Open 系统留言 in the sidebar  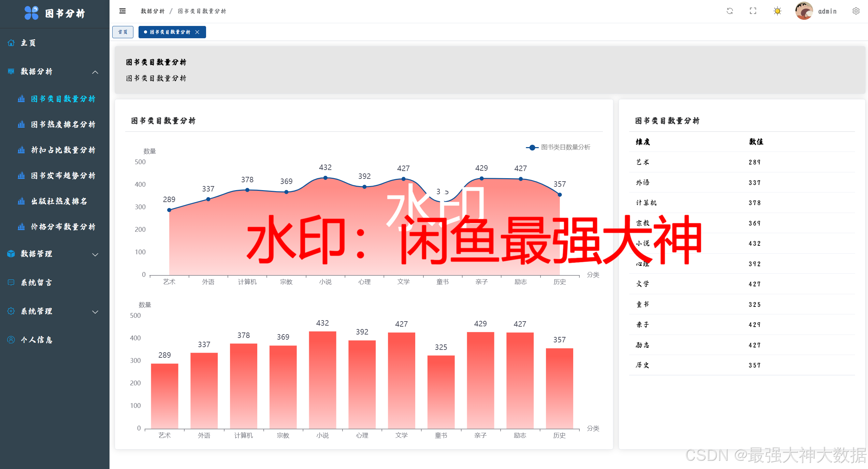37,283
